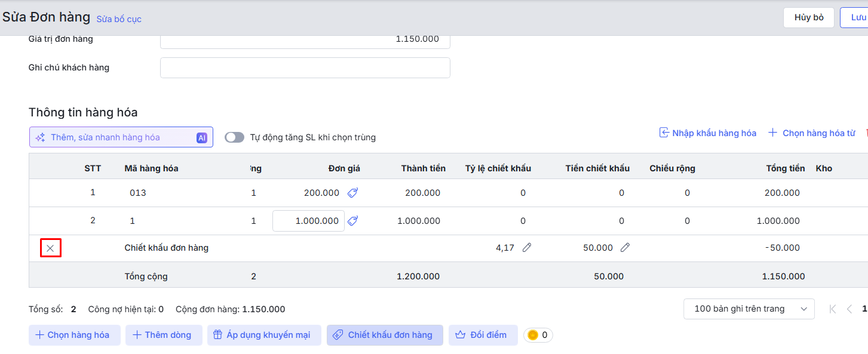
Task: Edit discount rate 4,17 pencil icon
Action: [526, 248]
